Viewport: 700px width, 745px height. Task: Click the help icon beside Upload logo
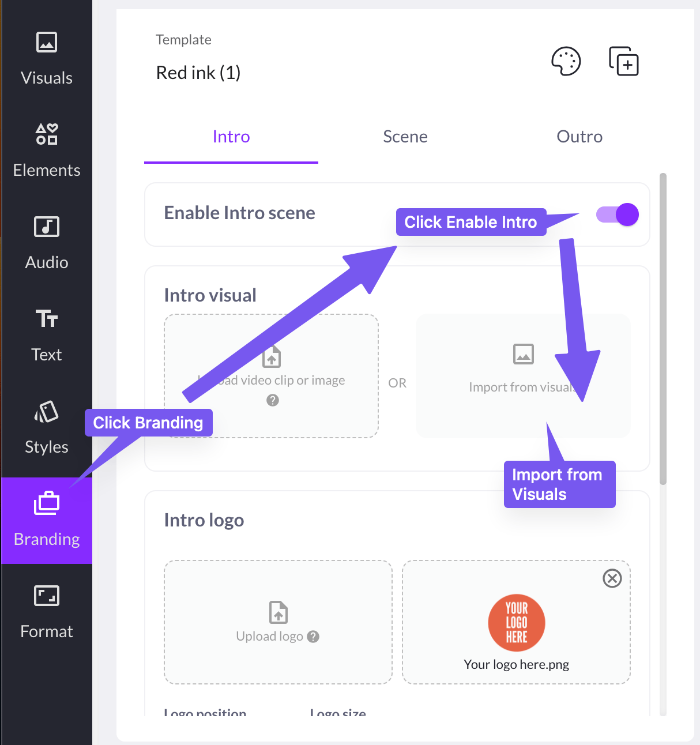pos(313,637)
